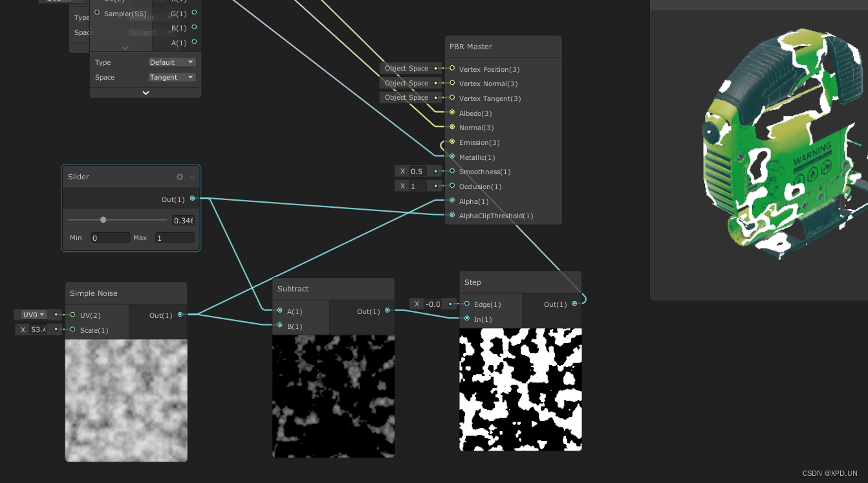Image resolution: width=868 pixels, height=483 pixels.
Task: Edit the Scale X value 53.4
Action: point(38,330)
